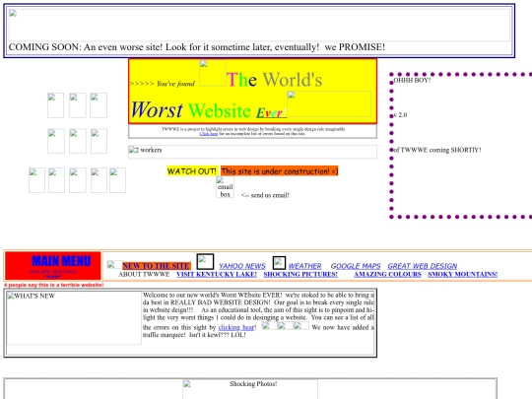Click the WATCH OUT! yellow label
This screenshot has width=532, height=399.
tap(192, 171)
